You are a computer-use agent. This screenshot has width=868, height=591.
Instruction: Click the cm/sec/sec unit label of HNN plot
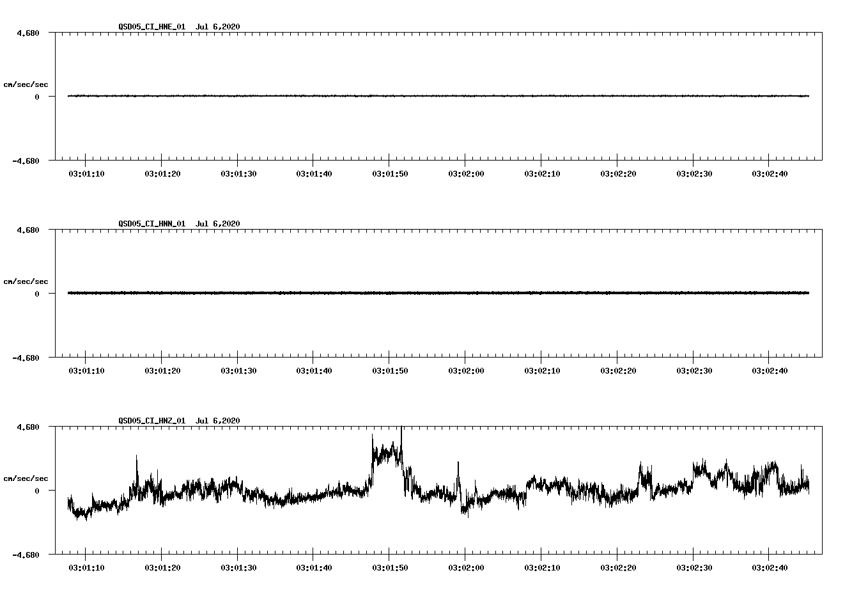click(x=26, y=281)
